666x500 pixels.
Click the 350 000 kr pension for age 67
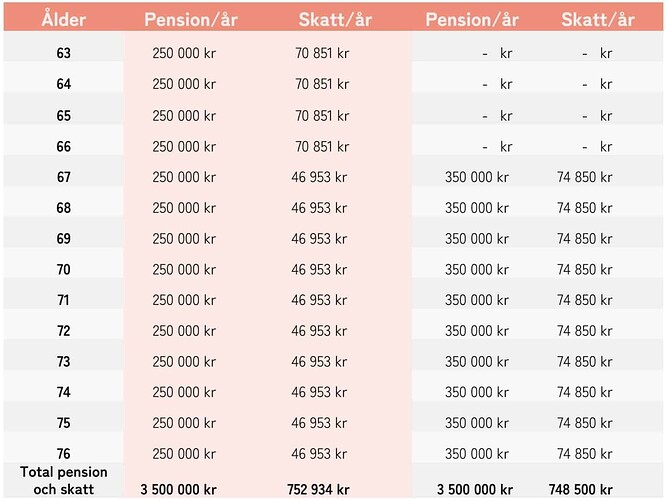click(477, 177)
